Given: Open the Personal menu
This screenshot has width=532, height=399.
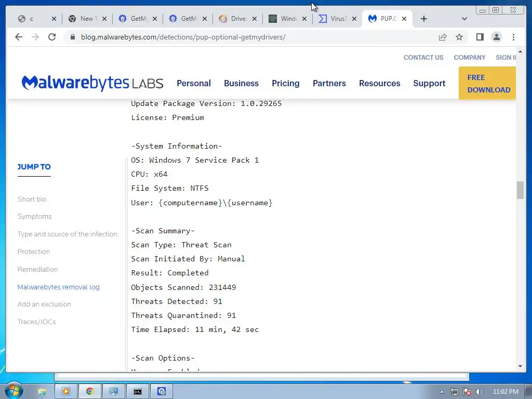Looking at the screenshot, I should click(x=194, y=83).
